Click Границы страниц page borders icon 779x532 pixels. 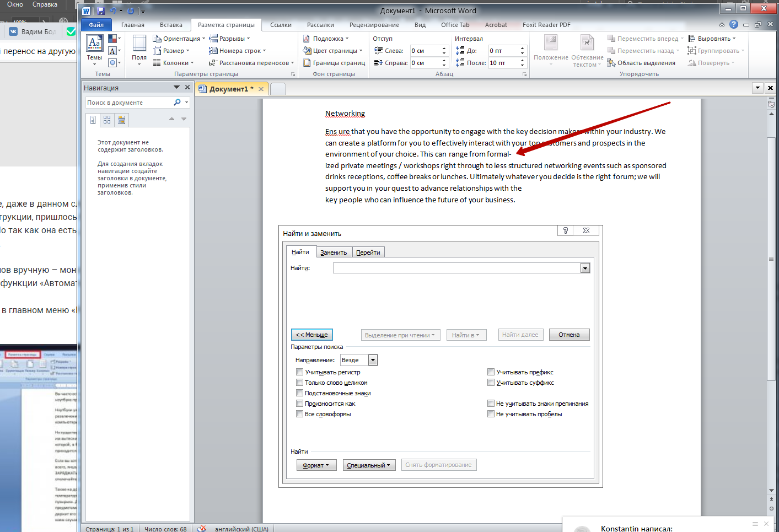307,63
